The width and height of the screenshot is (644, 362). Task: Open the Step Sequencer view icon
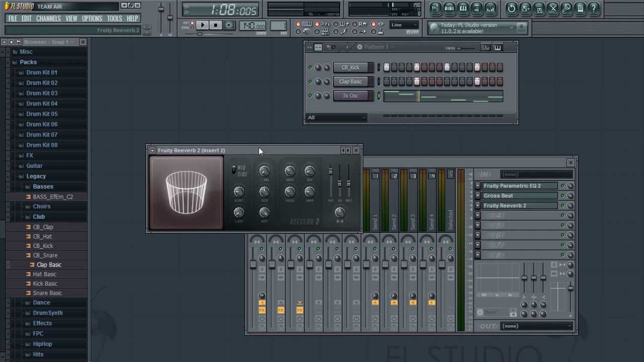click(449, 8)
